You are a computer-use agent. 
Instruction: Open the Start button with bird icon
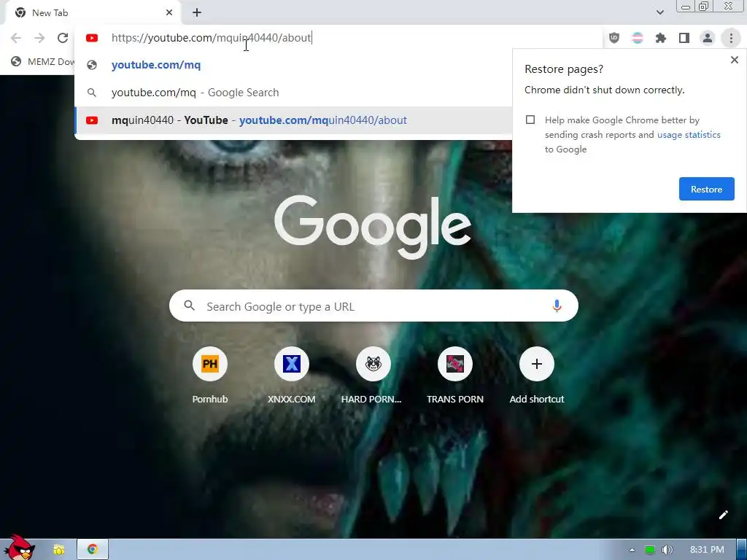[19, 547]
